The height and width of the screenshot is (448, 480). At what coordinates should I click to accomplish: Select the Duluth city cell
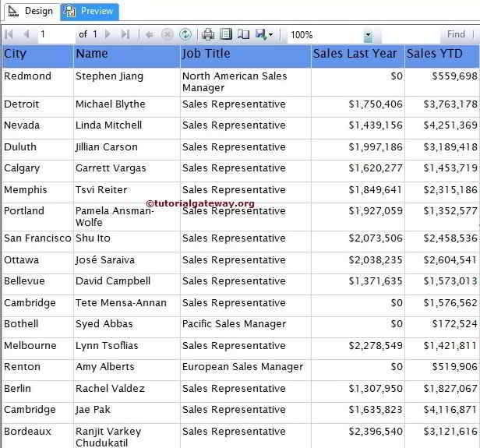(x=37, y=150)
